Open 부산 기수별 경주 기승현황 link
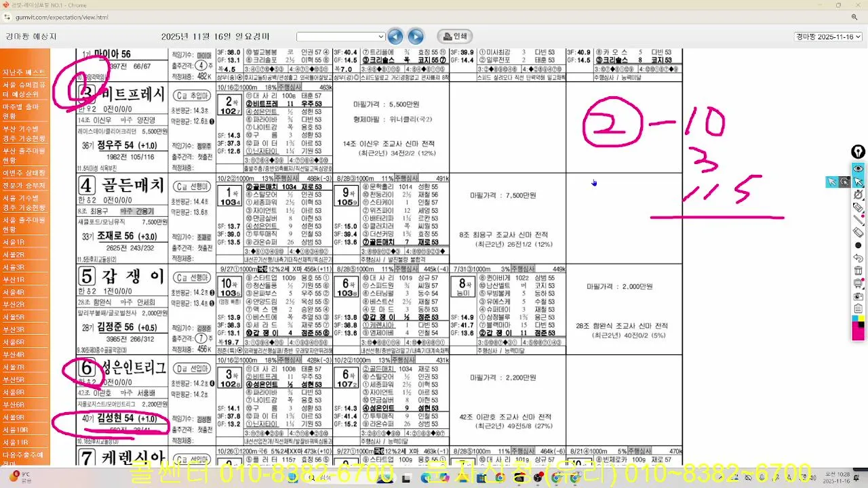Screen dimensions: 868x488 point(24,134)
